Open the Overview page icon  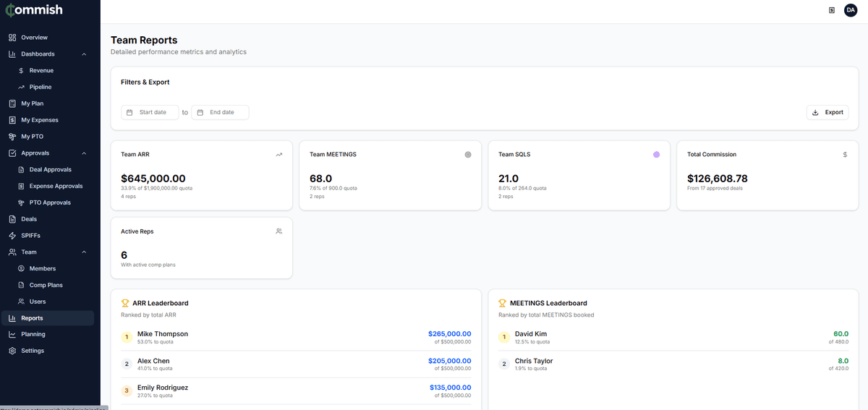coord(12,38)
